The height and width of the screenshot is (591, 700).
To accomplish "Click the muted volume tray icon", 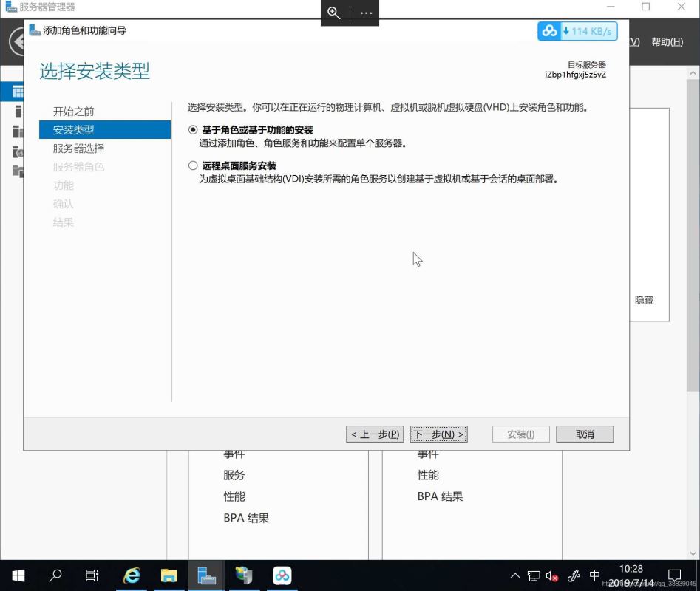I will pos(552,575).
